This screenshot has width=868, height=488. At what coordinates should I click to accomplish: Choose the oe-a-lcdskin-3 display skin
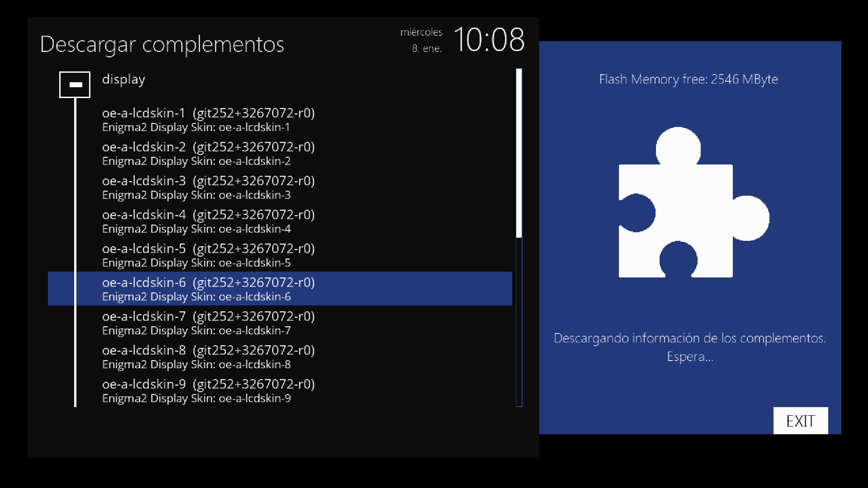click(208, 187)
